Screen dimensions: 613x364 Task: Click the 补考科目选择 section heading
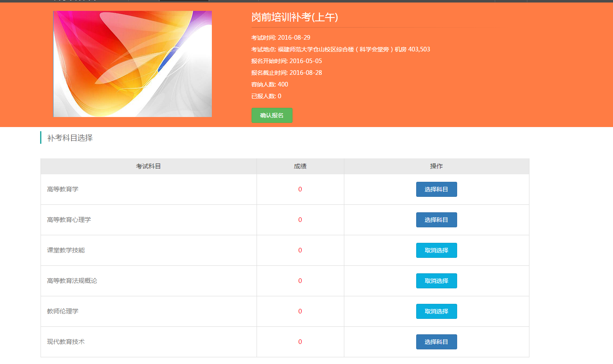click(x=70, y=138)
